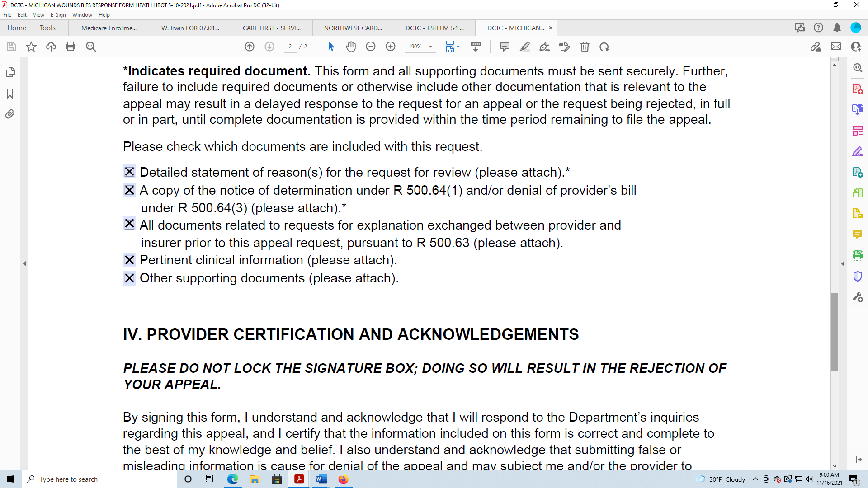
Task: Go to previous page with the up arrow
Action: pos(250,47)
